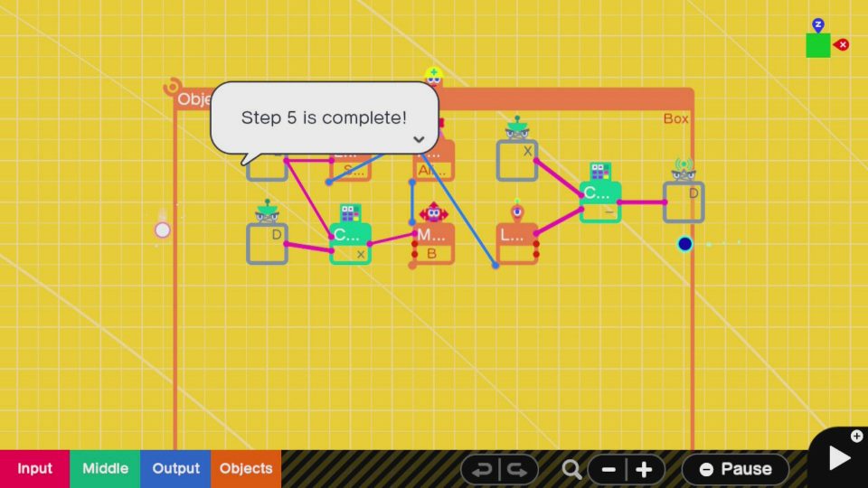Click the blue Z axis marker
Viewport: 868px width, 488px height.
[818, 24]
